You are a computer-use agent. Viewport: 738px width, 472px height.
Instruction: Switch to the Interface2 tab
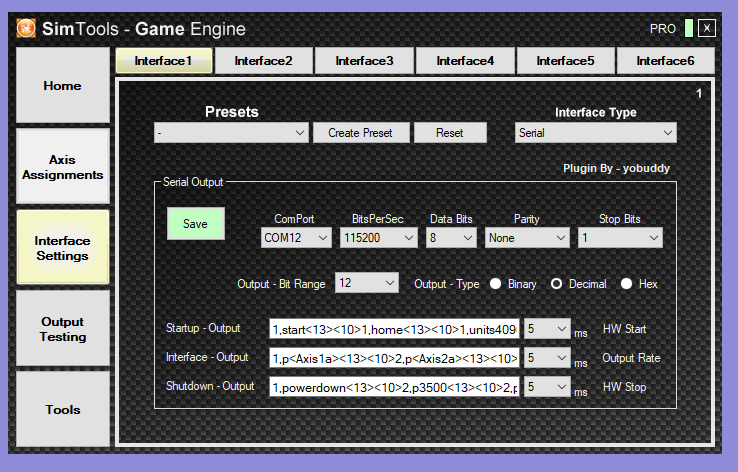coord(264,61)
